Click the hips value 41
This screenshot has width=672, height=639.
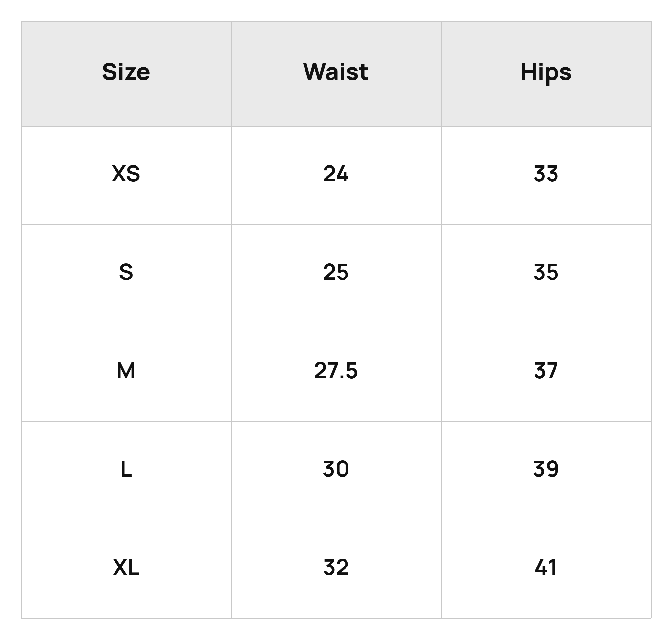pos(546,567)
